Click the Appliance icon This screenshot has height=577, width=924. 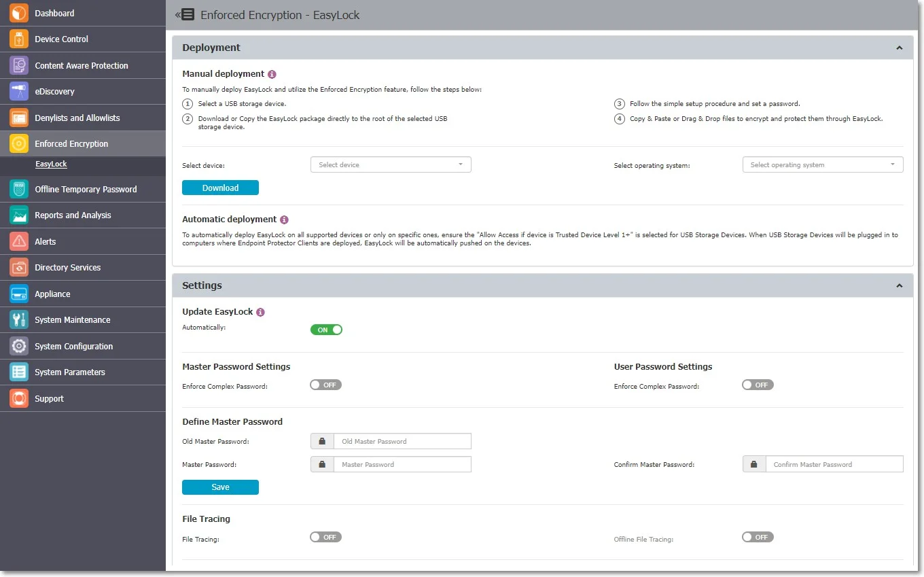(x=19, y=294)
